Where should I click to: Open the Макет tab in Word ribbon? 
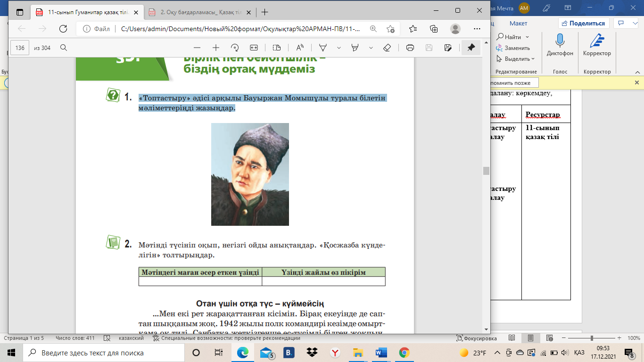coord(518,24)
